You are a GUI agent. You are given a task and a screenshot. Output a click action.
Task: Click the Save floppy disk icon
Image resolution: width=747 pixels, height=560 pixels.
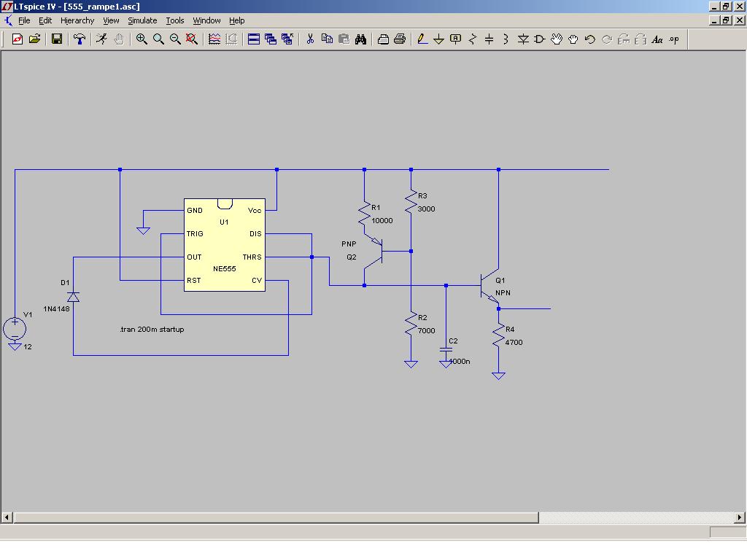pos(57,39)
